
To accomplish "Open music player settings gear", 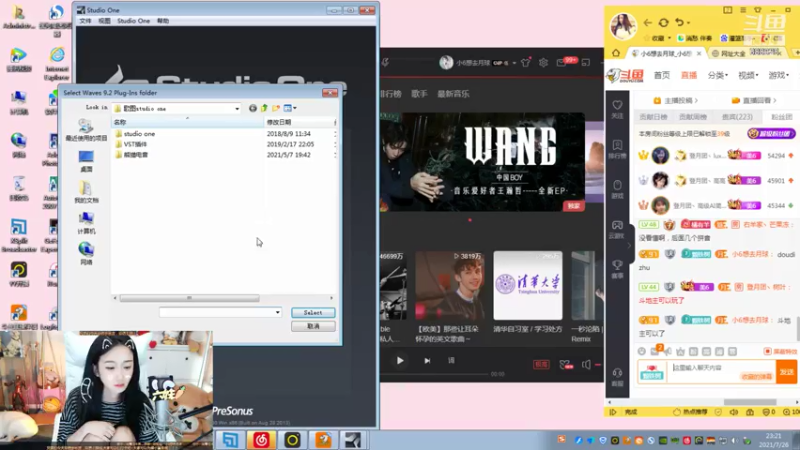I will click(543, 62).
